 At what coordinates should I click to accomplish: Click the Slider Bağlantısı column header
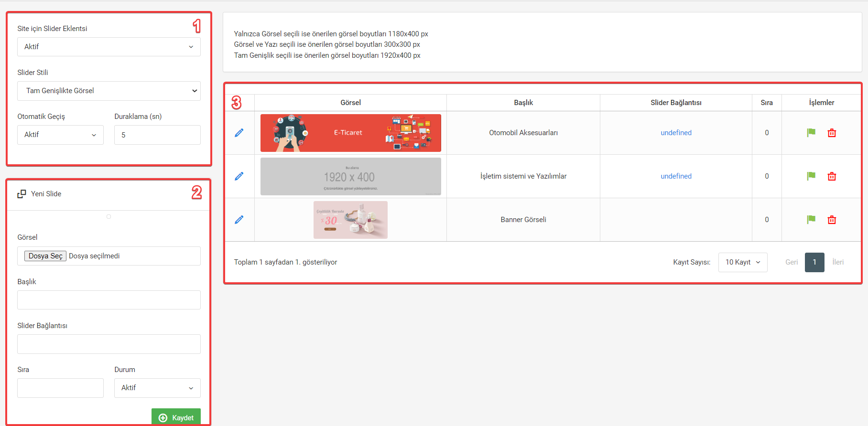point(676,103)
